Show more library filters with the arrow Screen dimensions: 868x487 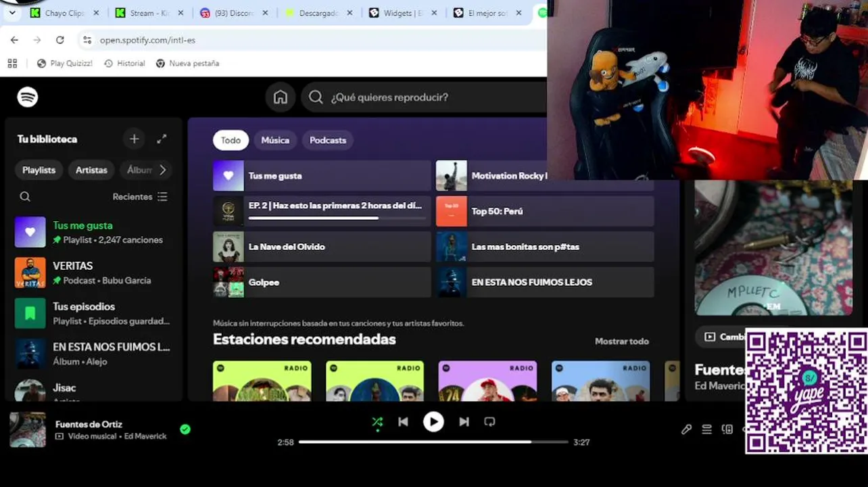pos(162,170)
